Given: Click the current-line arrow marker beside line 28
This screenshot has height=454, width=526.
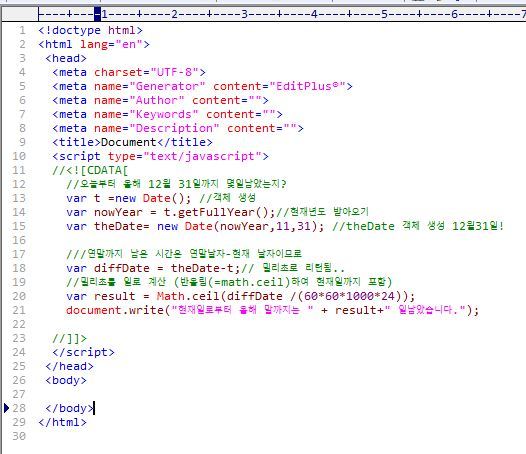Looking at the screenshot, I should pyautogui.click(x=6, y=408).
